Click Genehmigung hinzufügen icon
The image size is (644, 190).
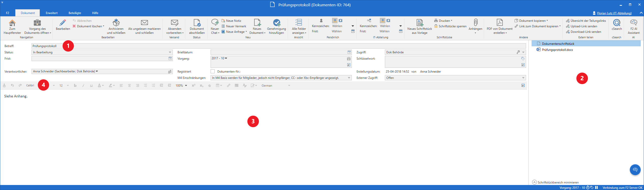pos(276,23)
